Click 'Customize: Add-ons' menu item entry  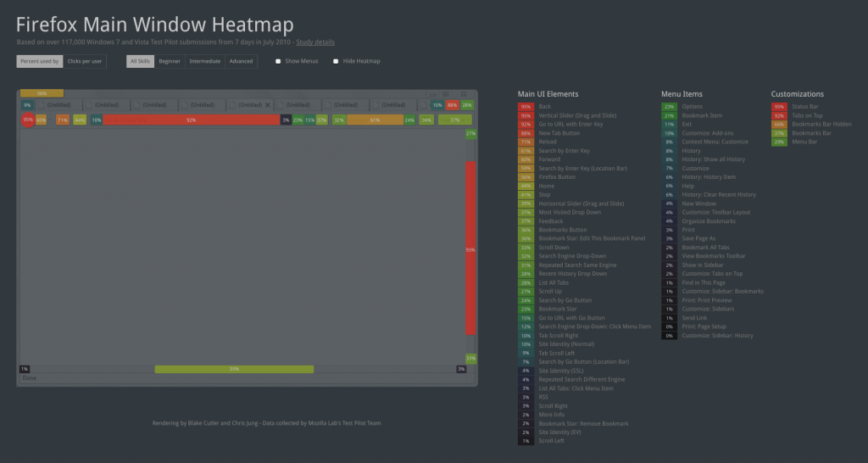tap(708, 133)
